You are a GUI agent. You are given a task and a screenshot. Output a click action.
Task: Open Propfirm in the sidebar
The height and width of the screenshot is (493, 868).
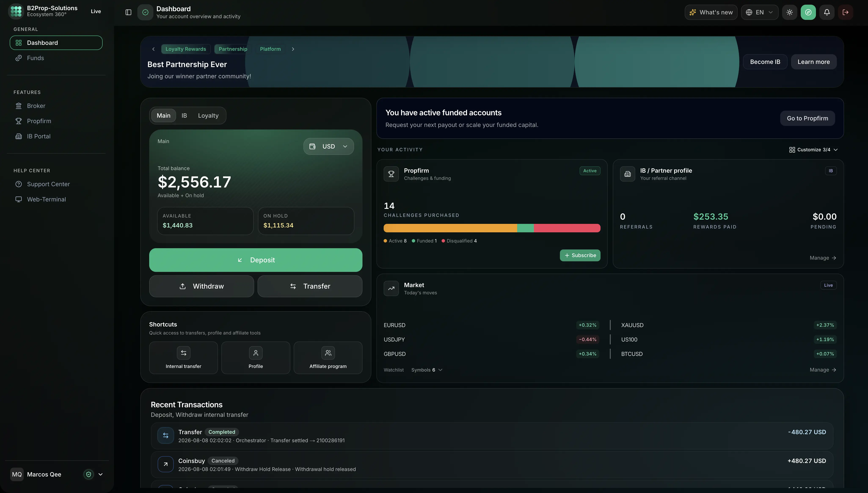click(56, 121)
